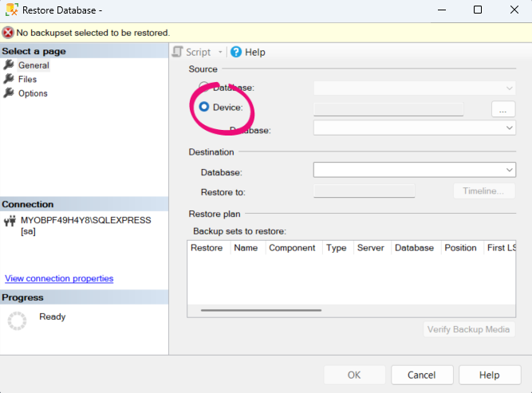Click the Script toolbar icon
The height and width of the screenshot is (393, 532).
pos(178,52)
